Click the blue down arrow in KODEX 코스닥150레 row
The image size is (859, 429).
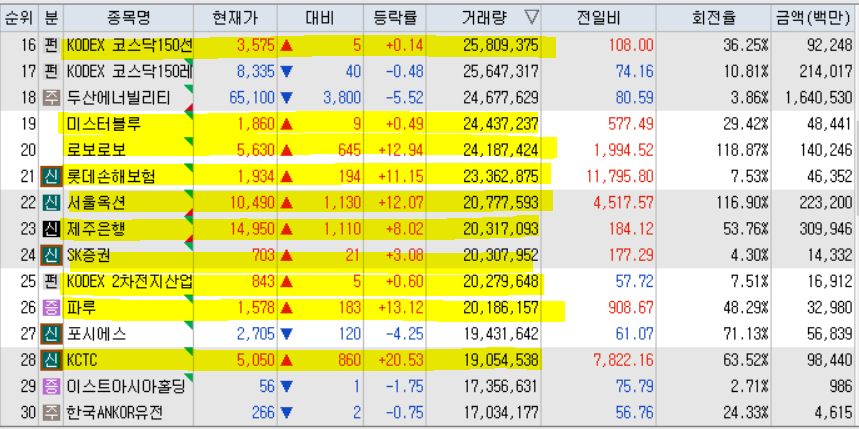point(286,72)
